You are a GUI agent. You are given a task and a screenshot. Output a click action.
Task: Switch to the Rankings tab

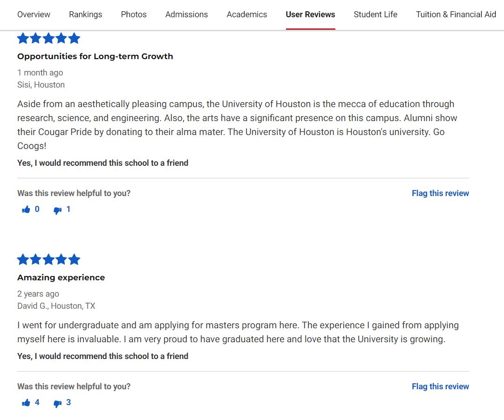tap(85, 14)
